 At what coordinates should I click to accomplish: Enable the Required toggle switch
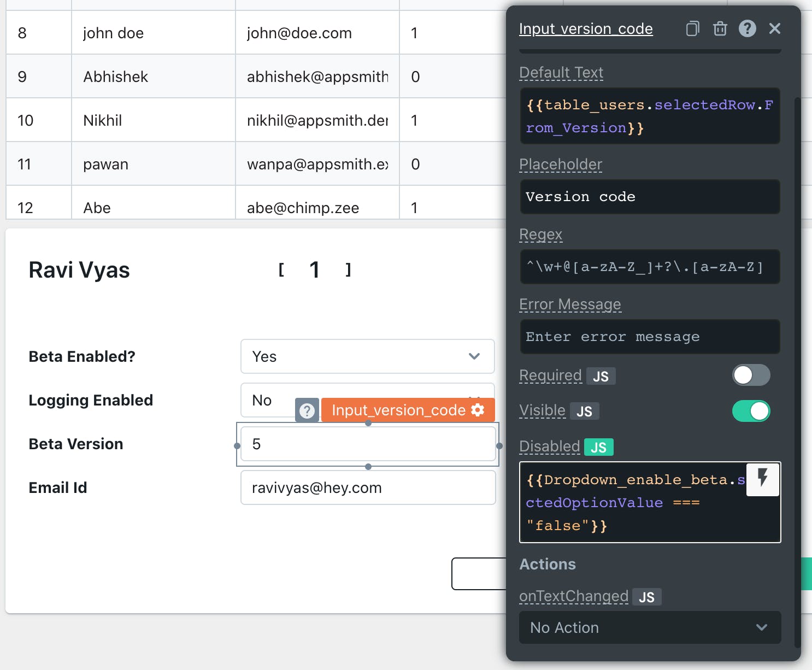[751, 375]
